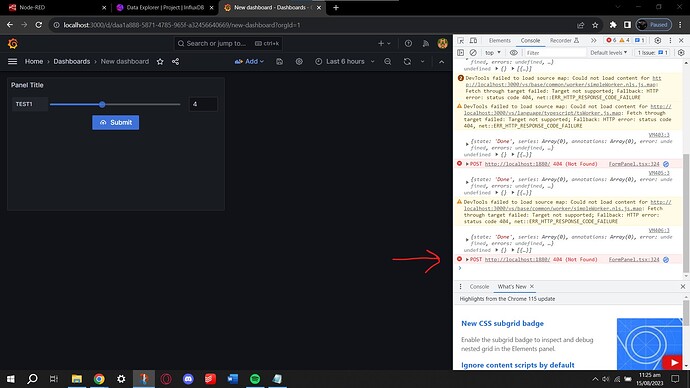Open Ignore content scripts by default link

tap(518, 365)
